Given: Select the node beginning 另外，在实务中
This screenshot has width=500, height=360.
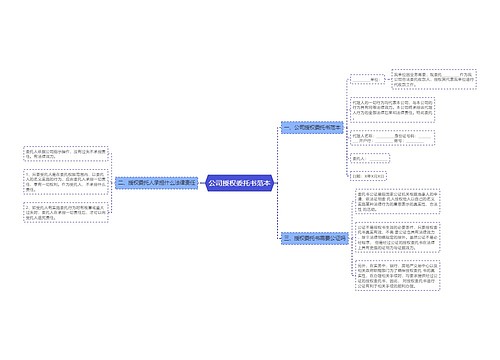Looking at the screenshot, I should [x=398, y=276].
